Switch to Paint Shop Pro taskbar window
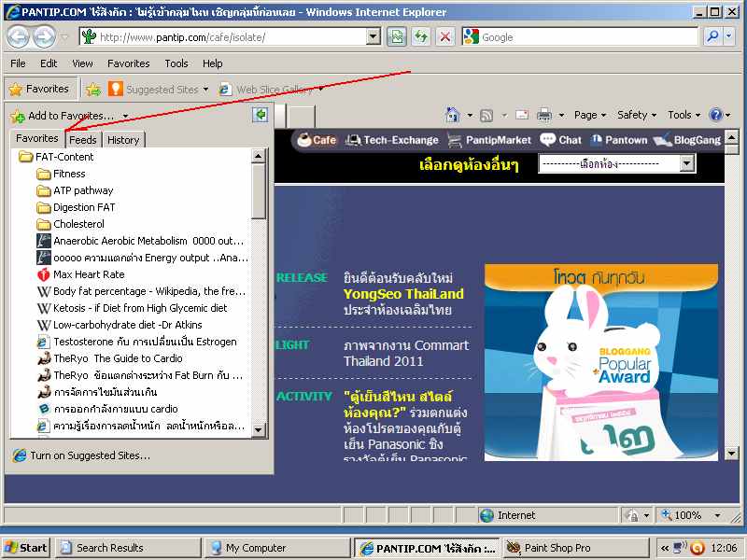The width and height of the screenshot is (747, 560). point(574,548)
